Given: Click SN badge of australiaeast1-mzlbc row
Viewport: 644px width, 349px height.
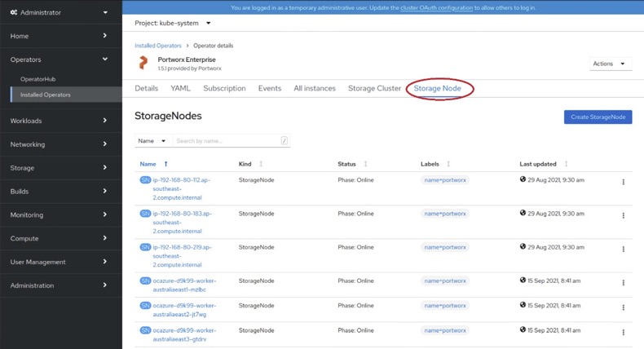Looking at the screenshot, I should click(145, 281).
